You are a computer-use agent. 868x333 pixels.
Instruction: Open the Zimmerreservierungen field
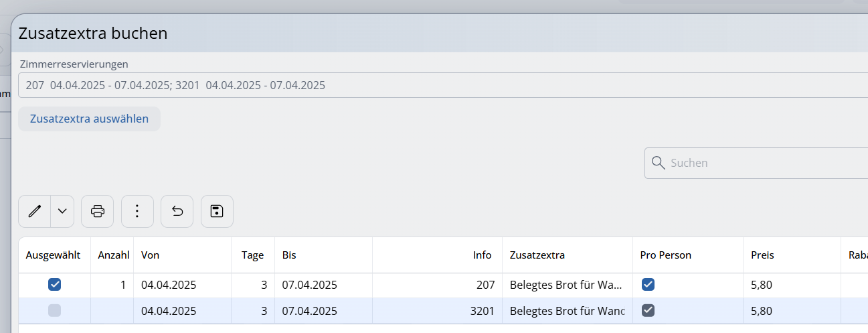pos(443,85)
